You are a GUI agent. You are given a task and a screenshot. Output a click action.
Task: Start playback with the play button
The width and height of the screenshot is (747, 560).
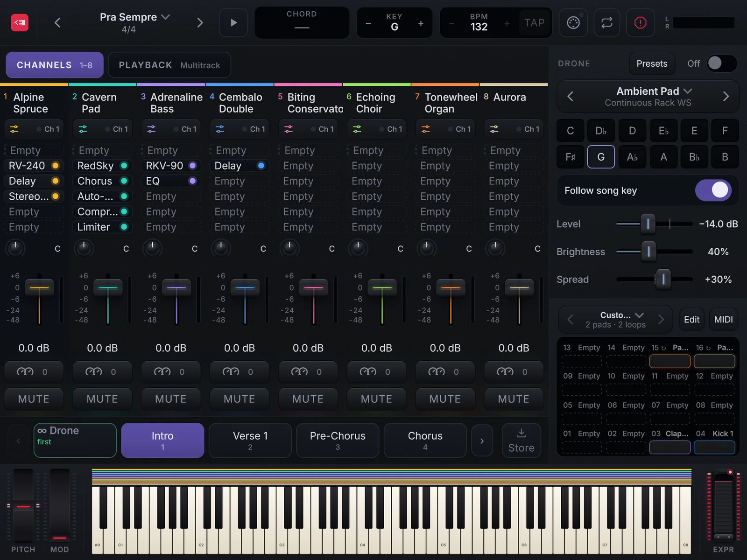pos(234,22)
